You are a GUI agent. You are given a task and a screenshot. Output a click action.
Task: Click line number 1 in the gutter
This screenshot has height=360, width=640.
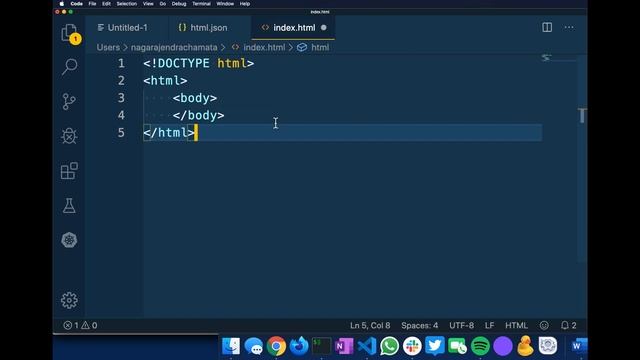(121, 63)
